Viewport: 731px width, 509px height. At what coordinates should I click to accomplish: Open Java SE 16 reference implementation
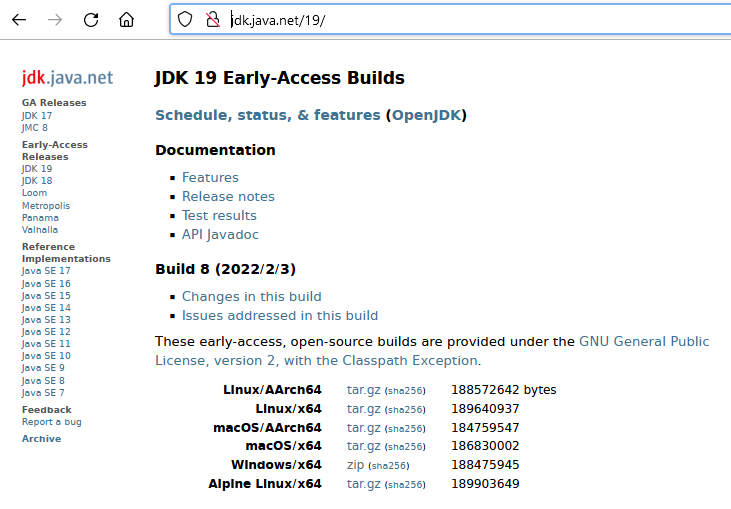click(46, 283)
